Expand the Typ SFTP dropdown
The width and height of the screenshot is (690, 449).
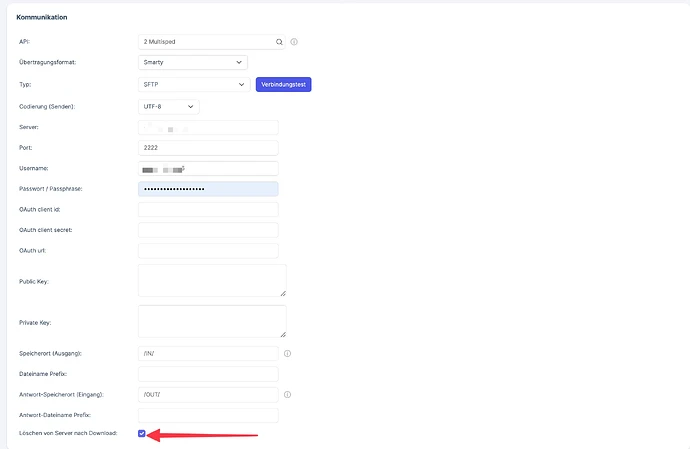(194, 85)
